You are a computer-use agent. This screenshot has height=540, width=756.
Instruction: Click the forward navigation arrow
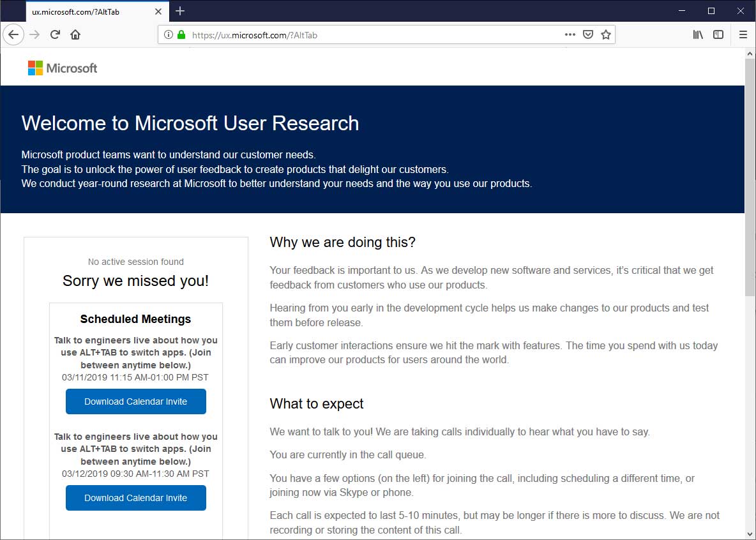tap(34, 34)
